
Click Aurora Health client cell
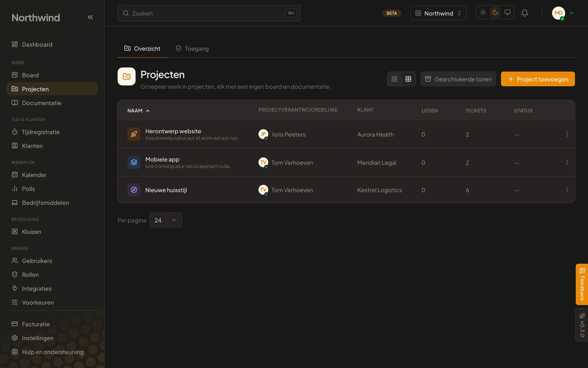click(375, 135)
